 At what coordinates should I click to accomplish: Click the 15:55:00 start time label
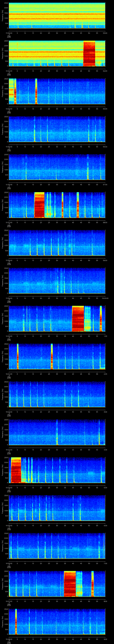9,147
